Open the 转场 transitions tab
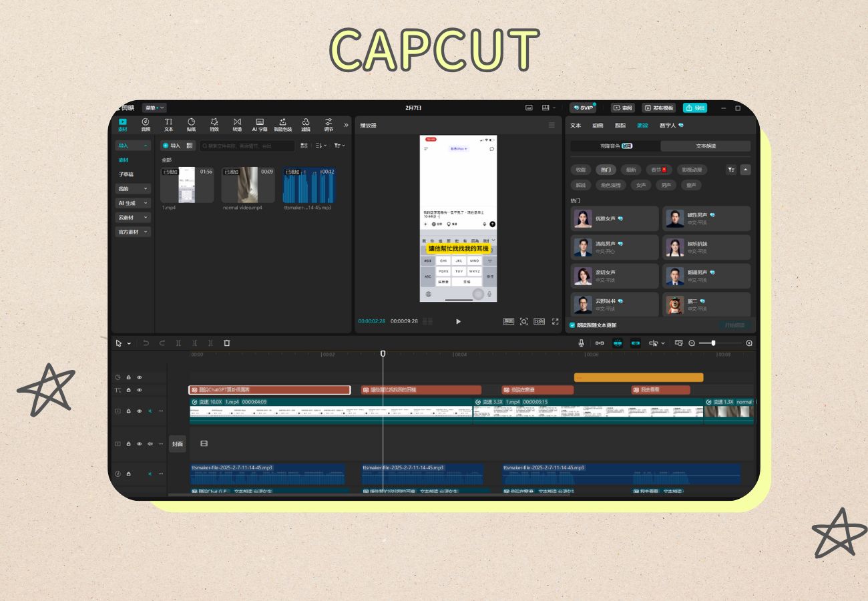Viewport: 868px width, 601px height. [x=237, y=125]
